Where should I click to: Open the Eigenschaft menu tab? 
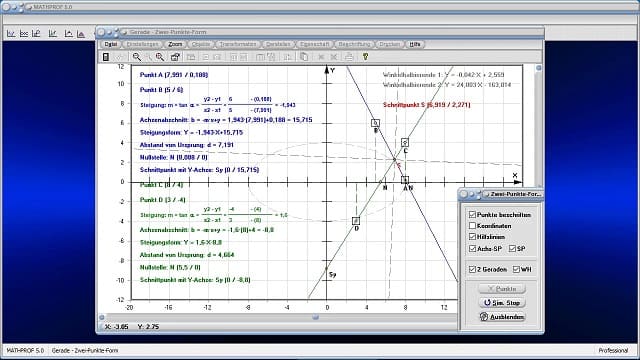(x=314, y=44)
